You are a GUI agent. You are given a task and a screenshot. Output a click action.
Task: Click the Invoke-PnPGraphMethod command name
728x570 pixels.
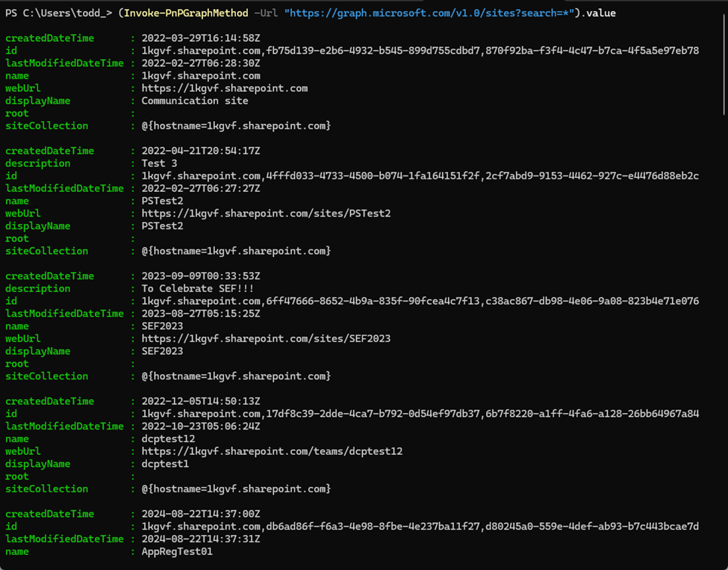coord(186,13)
